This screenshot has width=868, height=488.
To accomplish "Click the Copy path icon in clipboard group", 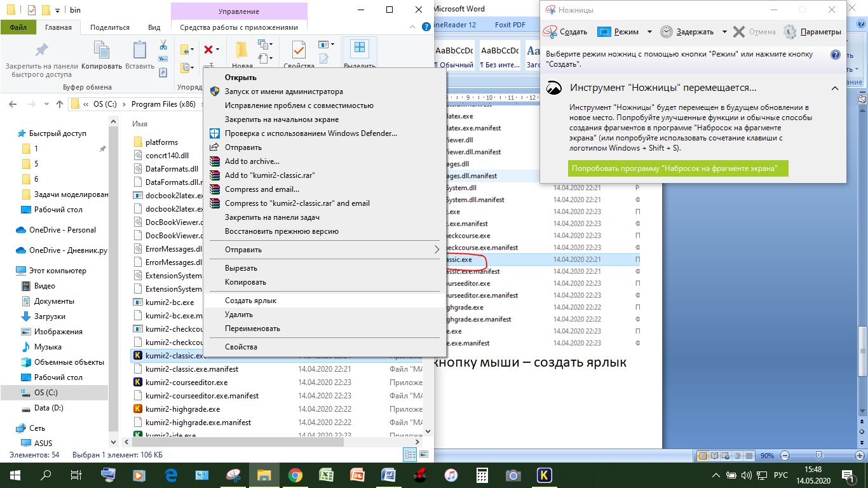I will (x=163, y=59).
